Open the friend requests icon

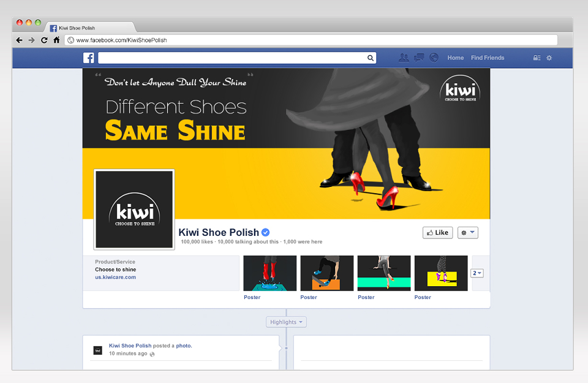tap(404, 58)
